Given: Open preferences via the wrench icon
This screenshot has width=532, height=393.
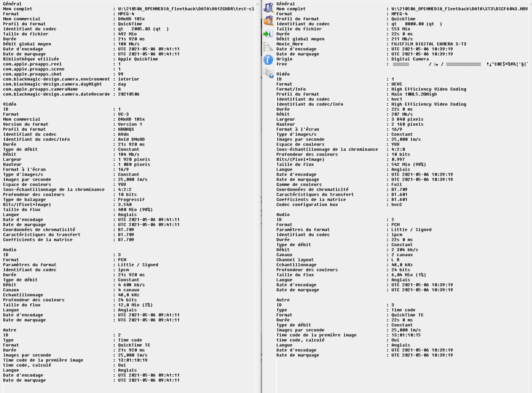Looking at the screenshot, I should coord(268,47).
